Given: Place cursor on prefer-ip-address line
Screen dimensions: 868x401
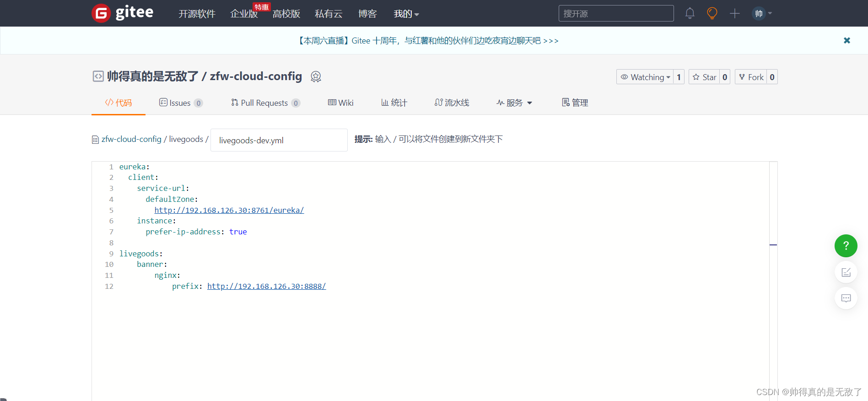Looking at the screenshot, I should pyautogui.click(x=196, y=232).
